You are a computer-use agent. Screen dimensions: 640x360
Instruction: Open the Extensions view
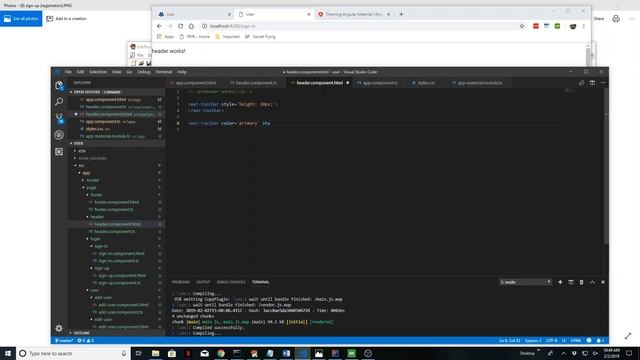(x=59, y=152)
